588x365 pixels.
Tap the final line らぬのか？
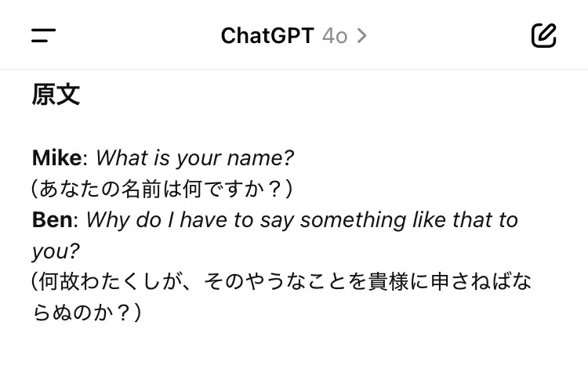point(86,312)
